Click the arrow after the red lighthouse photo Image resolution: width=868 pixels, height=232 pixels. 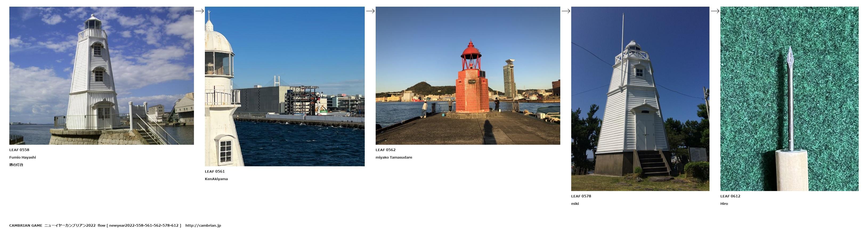tap(565, 11)
